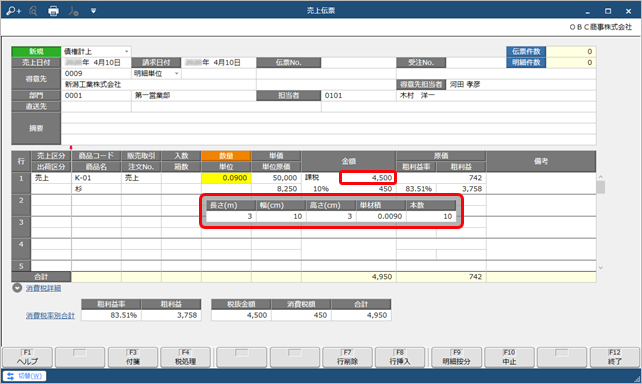Viewport: 642px width, 384px height.
Task: Click the 摘要 text area
Action: [x=328, y=128]
